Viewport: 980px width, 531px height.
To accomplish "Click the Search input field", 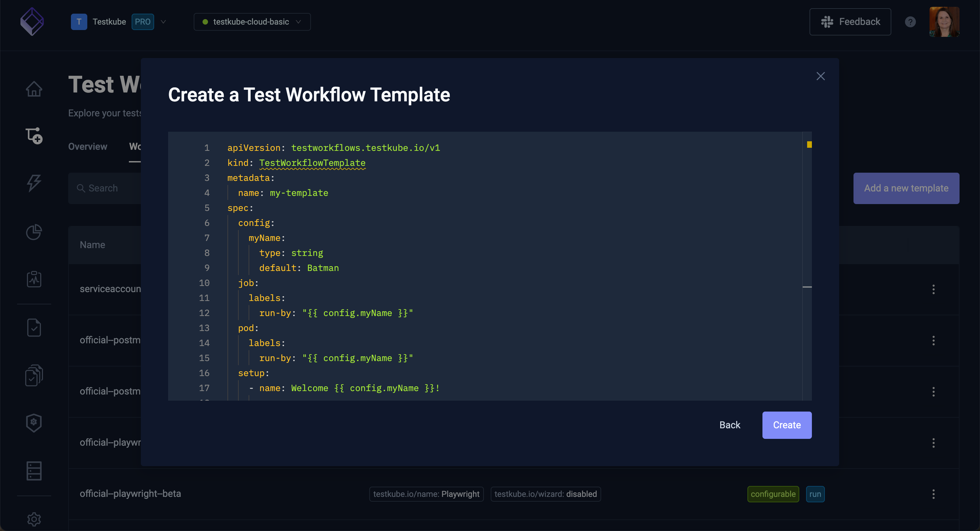I will click(107, 188).
